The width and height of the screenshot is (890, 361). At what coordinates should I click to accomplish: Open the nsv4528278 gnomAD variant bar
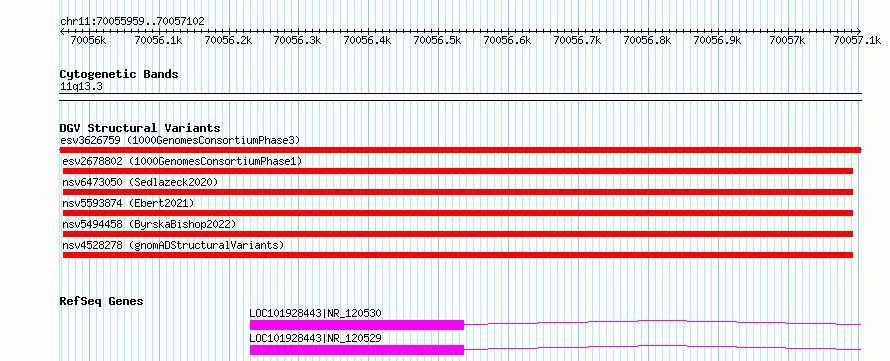pyautogui.click(x=457, y=255)
